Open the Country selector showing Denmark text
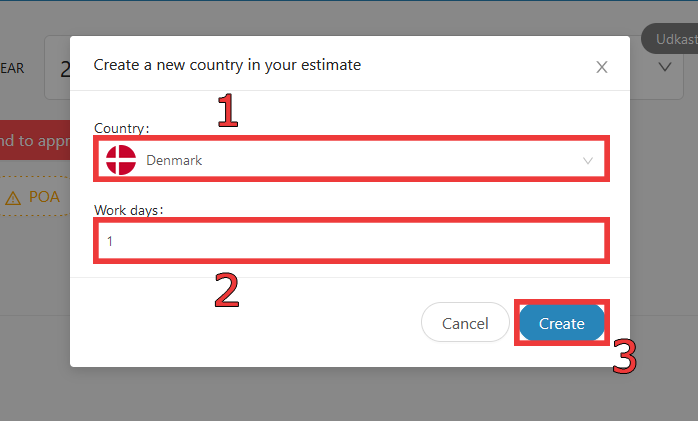 (351, 160)
